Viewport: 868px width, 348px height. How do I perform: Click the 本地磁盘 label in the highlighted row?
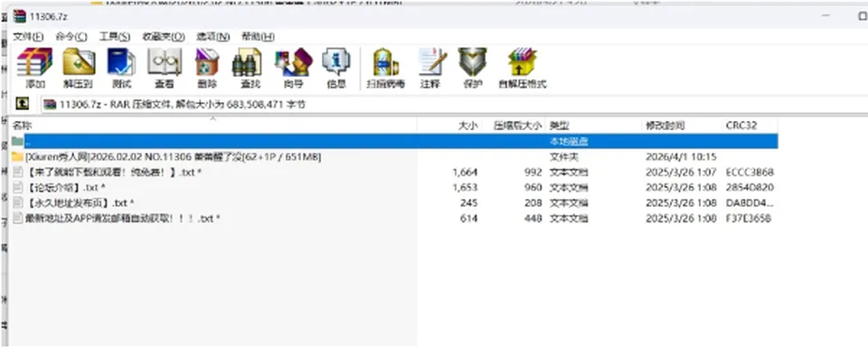pos(569,141)
